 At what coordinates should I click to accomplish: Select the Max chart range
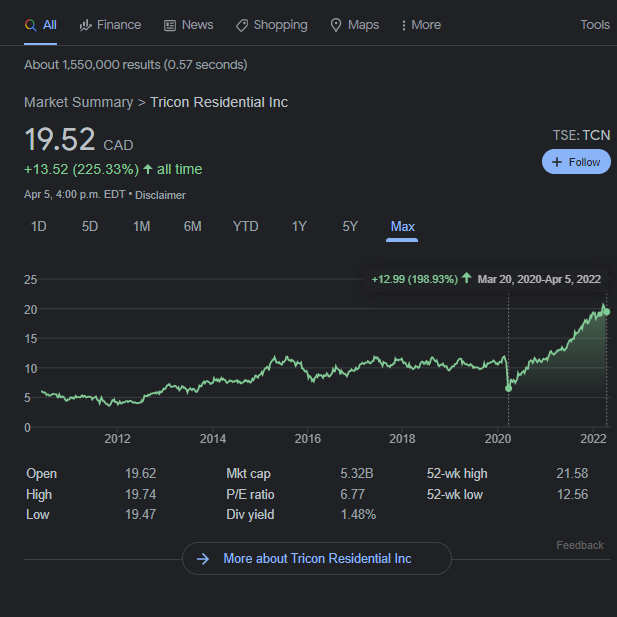[x=402, y=227]
